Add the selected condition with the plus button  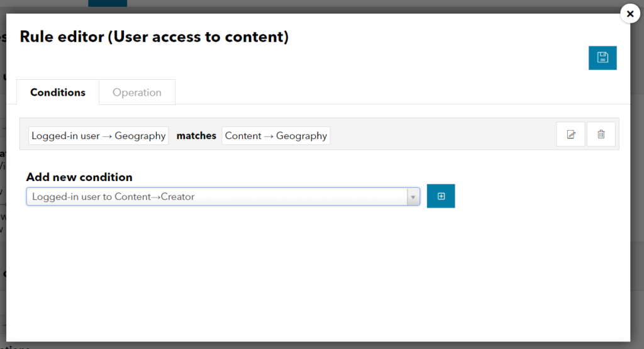(x=441, y=196)
